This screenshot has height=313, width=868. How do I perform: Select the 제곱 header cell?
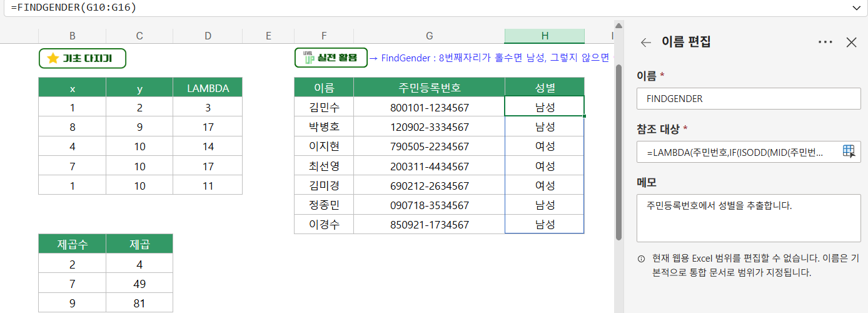pos(139,244)
